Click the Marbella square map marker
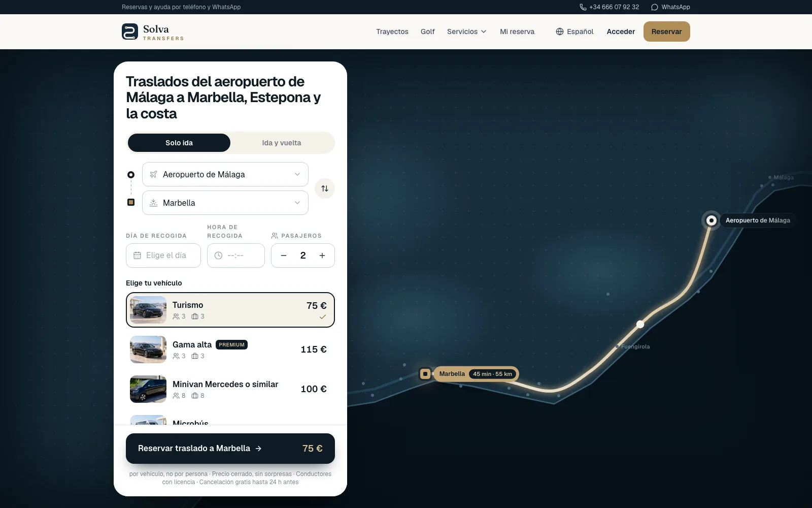The width and height of the screenshot is (812, 508). pos(425,374)
